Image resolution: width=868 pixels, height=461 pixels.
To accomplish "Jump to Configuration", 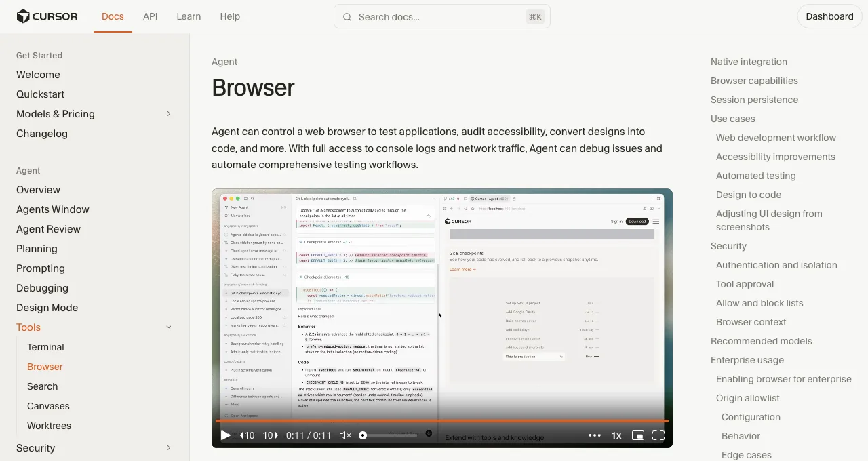I will point(751,417).
